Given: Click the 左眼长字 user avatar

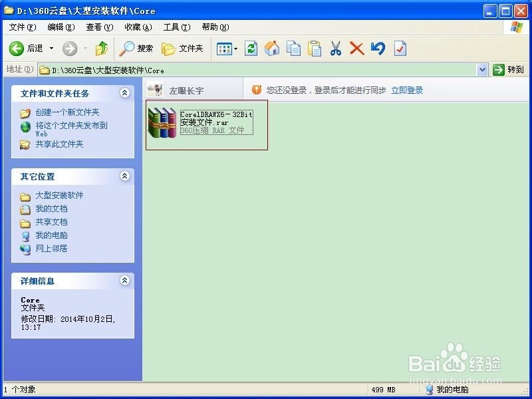Looking at the screenshot, I should [155, 90].
